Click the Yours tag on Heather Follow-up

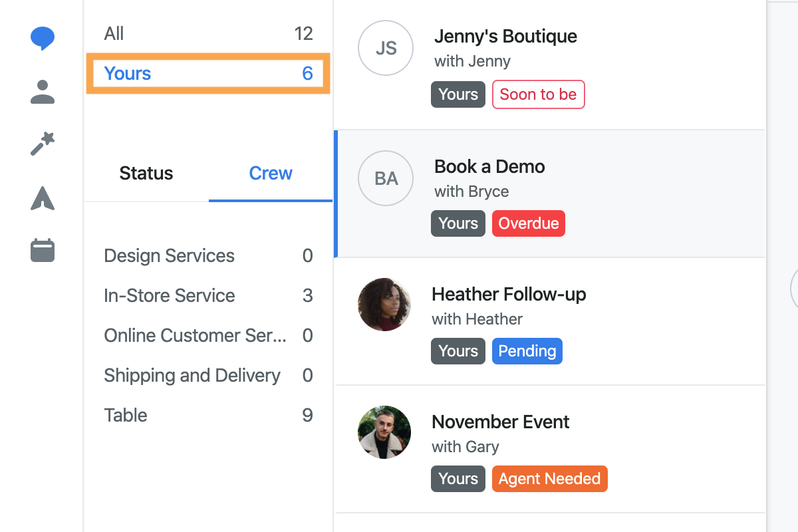pyautogui.click(x=458, y=351)
